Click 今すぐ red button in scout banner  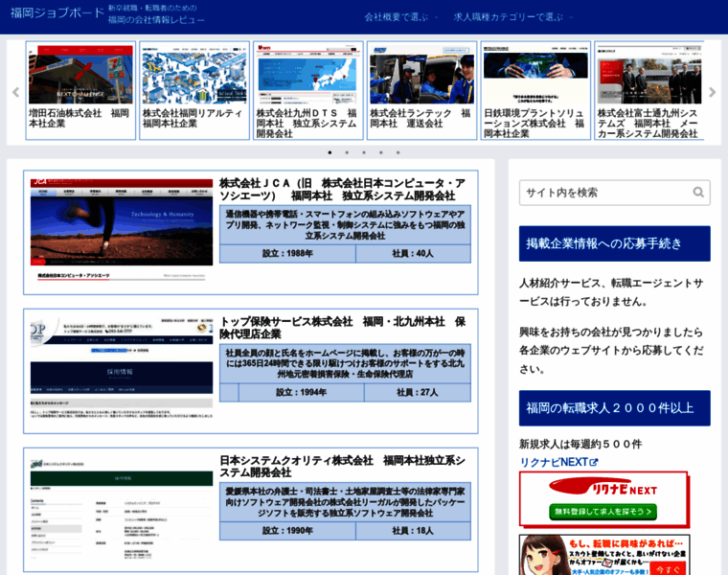pyautogui.click(x=668, y=569)
